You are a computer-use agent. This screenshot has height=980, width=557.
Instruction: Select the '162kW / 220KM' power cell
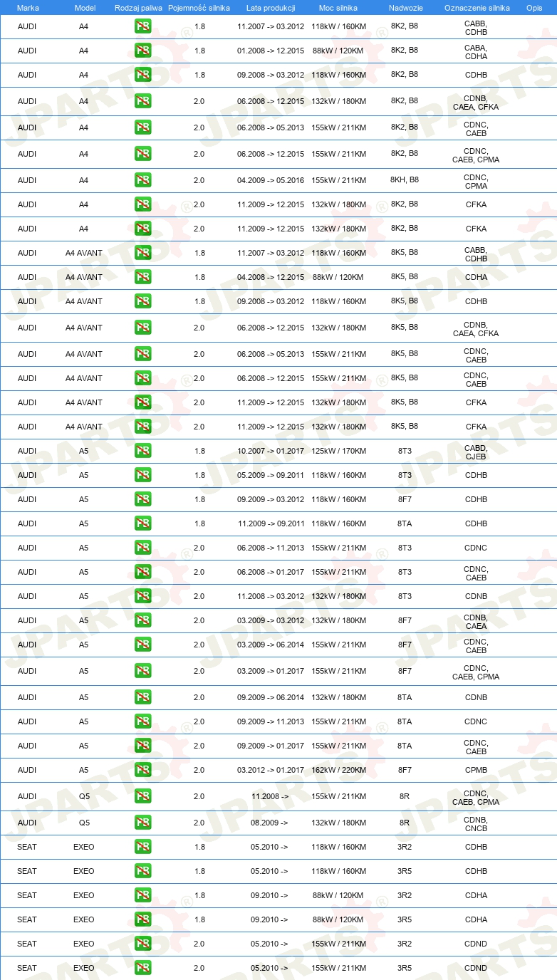click(338, 770)
